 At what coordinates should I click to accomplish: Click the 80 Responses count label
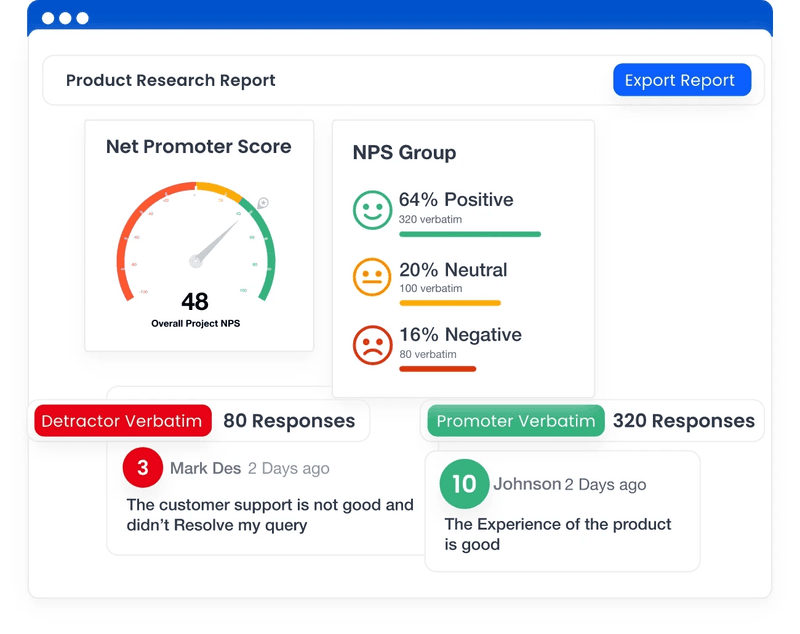click(289, 421)
